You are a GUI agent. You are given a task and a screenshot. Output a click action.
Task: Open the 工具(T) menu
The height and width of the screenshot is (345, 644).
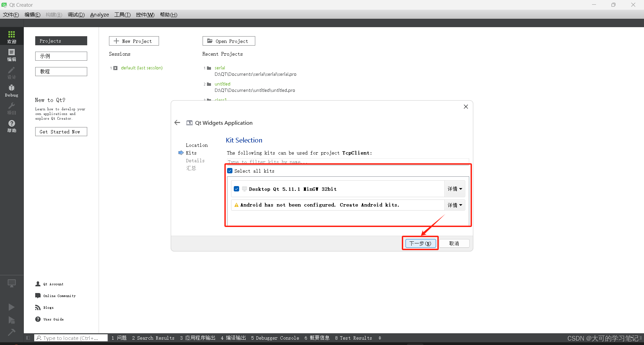[x=122, y=15]
